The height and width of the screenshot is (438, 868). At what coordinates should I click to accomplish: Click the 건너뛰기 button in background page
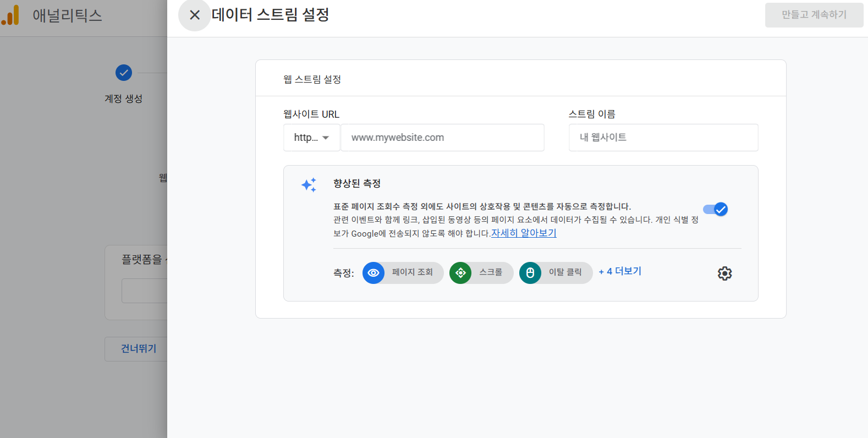[136, 349]
